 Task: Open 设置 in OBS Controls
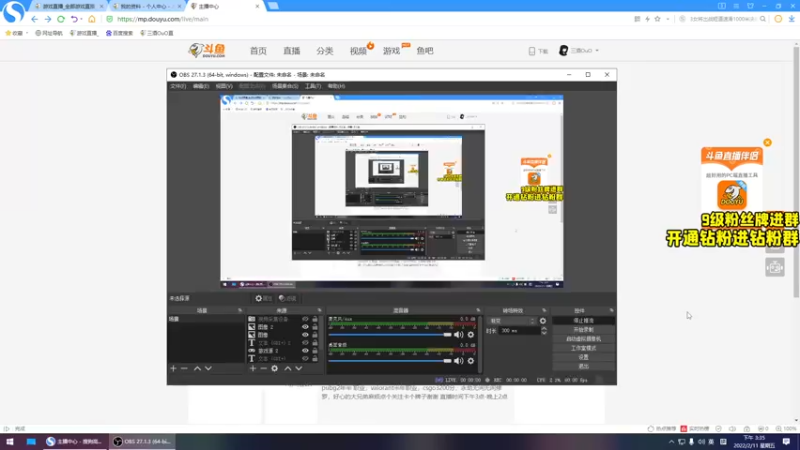coord(584,357)
